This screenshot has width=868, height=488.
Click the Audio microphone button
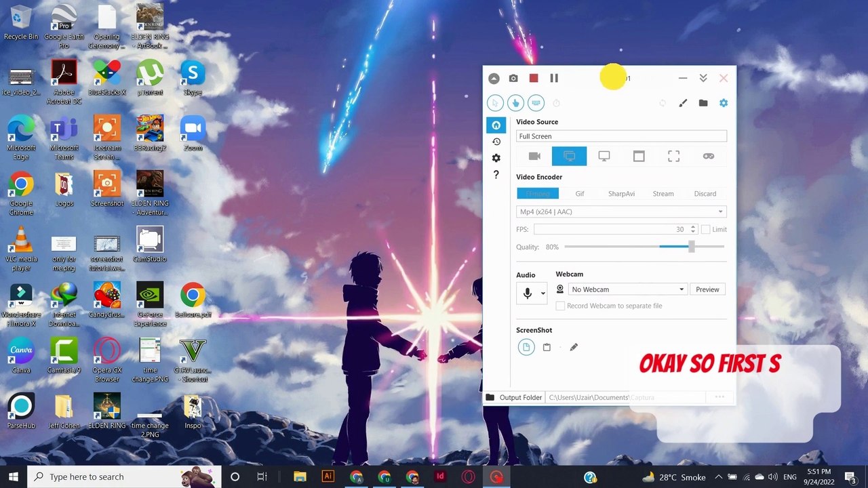coord(528,293)
